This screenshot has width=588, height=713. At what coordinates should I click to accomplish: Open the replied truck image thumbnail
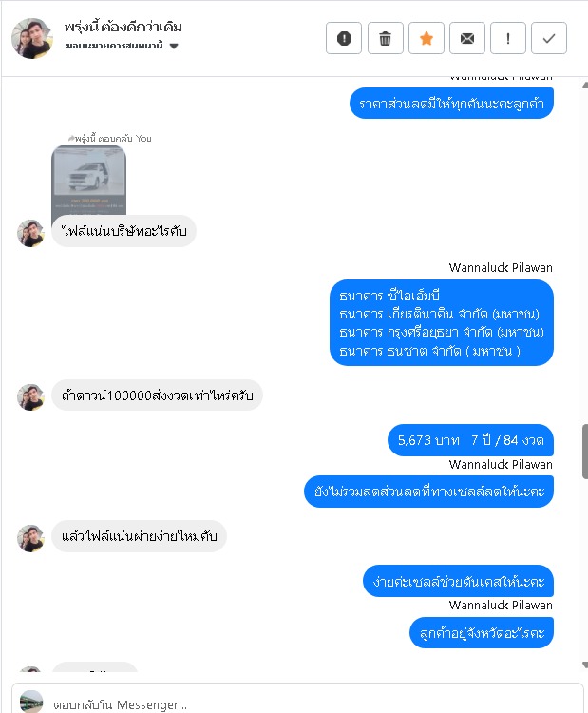[x=88, y=180]
